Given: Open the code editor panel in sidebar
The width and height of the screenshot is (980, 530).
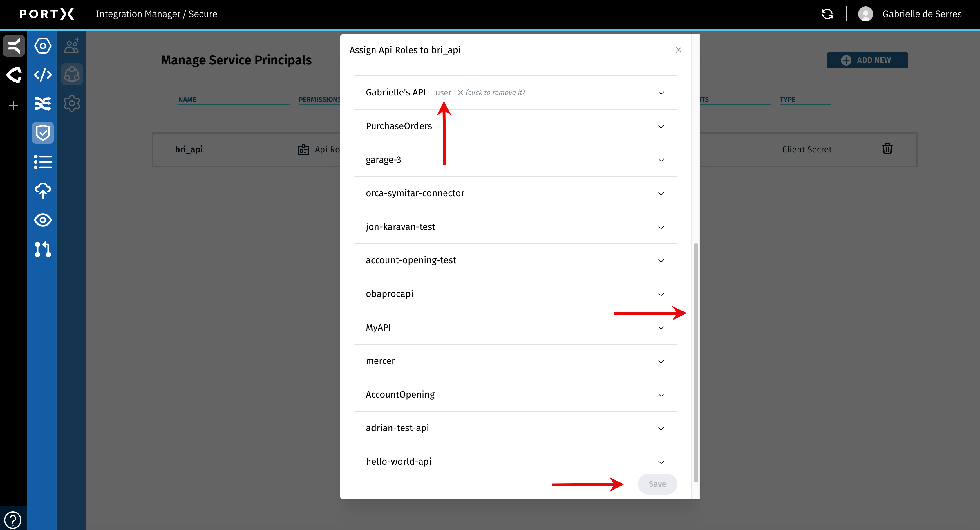Looking at the screenshot, I should (x=43, y=75).
